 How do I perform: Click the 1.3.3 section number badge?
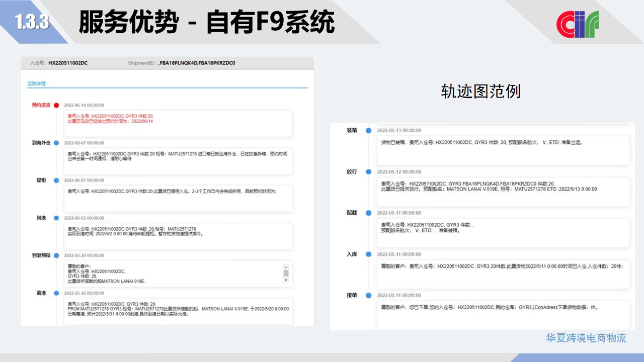[32, 22]
